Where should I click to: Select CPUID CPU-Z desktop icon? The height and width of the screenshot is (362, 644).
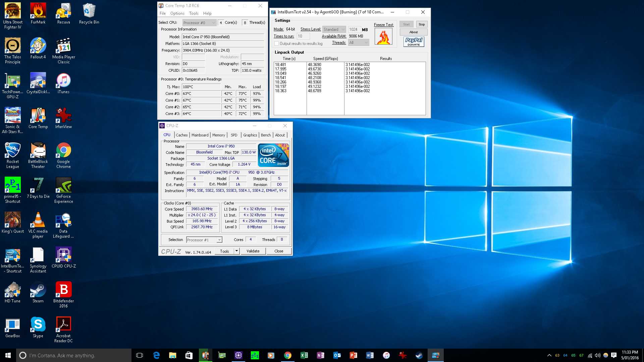63,257
